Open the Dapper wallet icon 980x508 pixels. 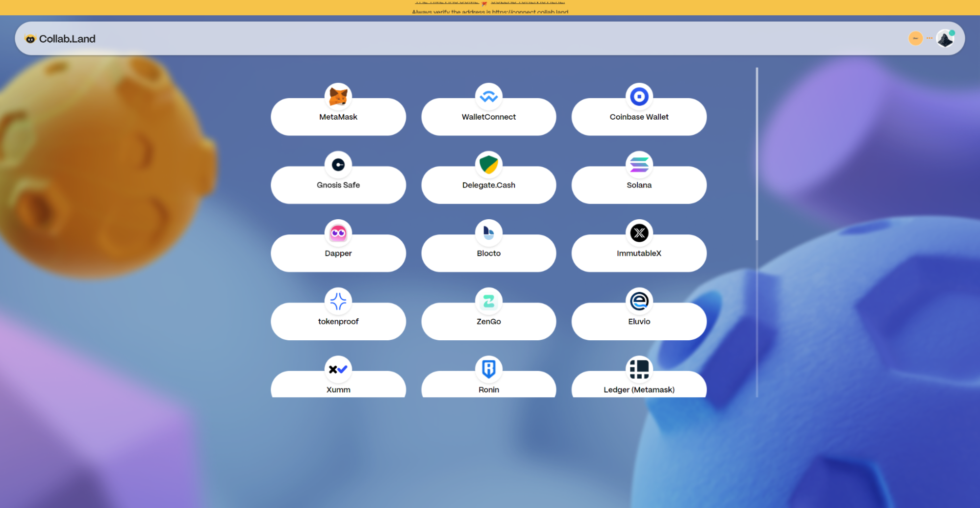(338, 233)
